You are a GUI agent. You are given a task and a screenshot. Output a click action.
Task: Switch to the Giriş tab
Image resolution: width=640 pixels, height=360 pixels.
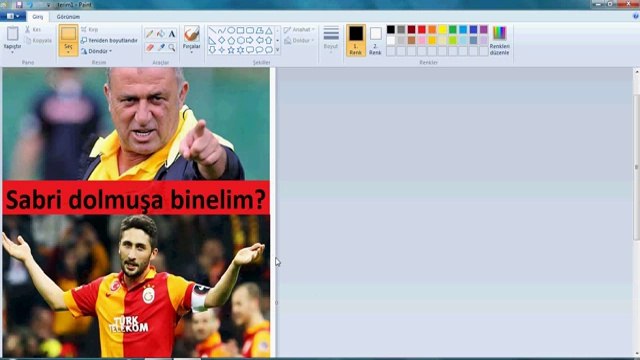[38, 17]
